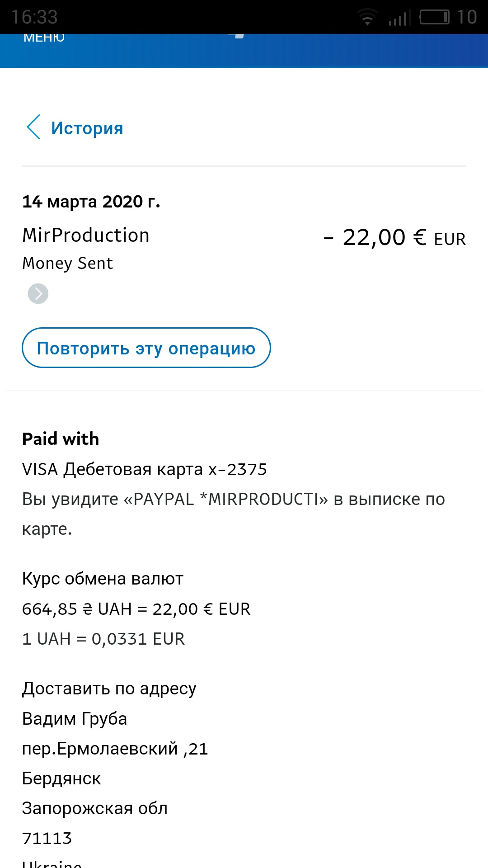
Task: Tap the battery icon in the status bar
Action: (434, 17)
